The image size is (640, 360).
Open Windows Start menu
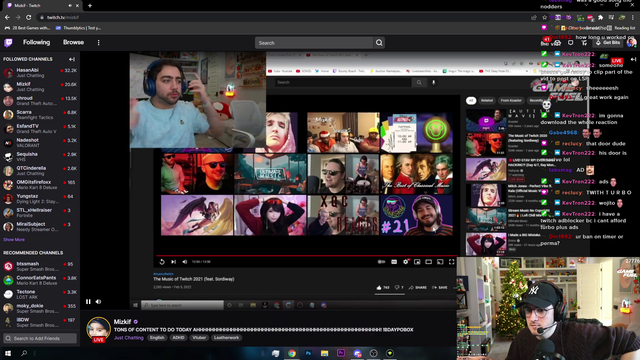pyautogui.click(x=8, y=353)
